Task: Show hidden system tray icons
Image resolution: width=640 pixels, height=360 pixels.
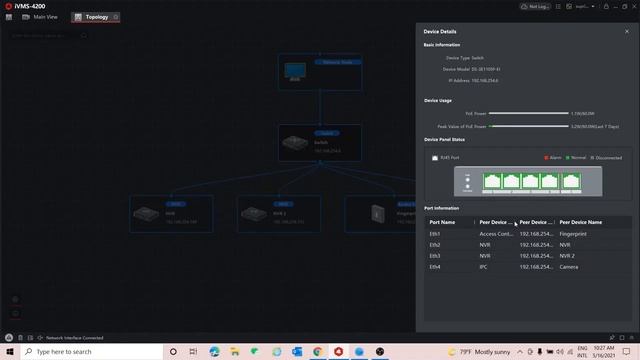Action: tap(520, 351)
